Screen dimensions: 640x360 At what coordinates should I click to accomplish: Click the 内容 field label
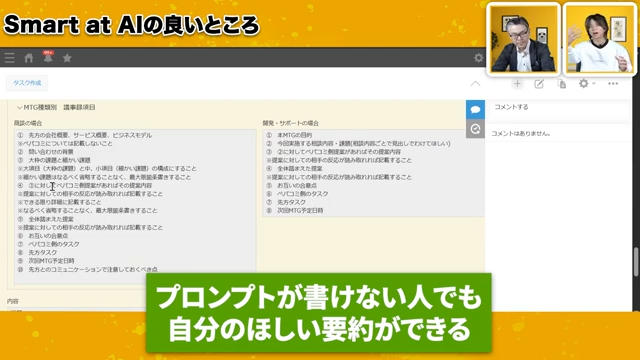pyautogui.click(x=13, y=301)
